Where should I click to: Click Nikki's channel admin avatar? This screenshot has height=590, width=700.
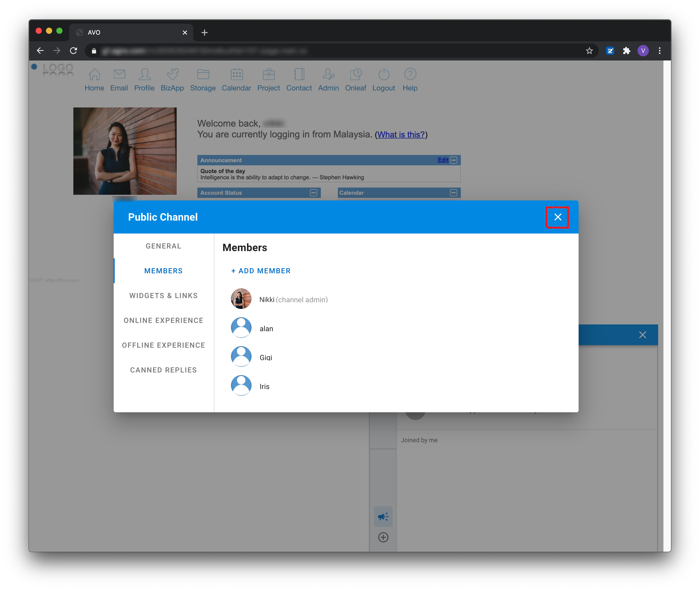241,299
